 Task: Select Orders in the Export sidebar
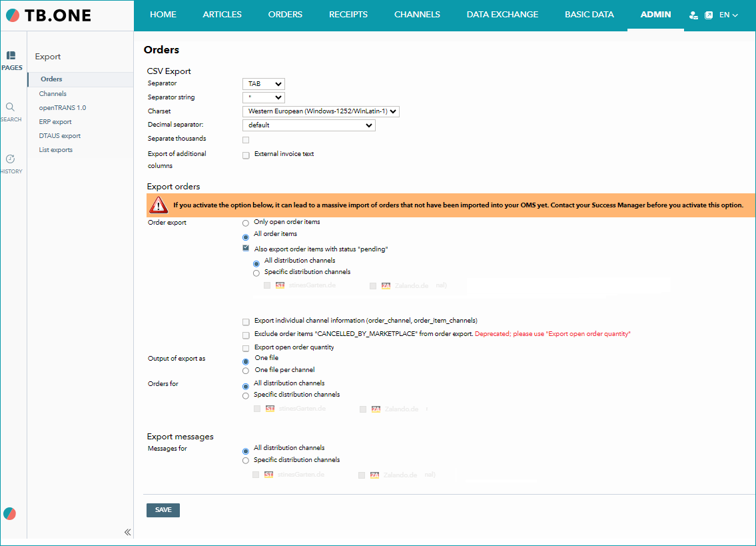pos(81,79)
